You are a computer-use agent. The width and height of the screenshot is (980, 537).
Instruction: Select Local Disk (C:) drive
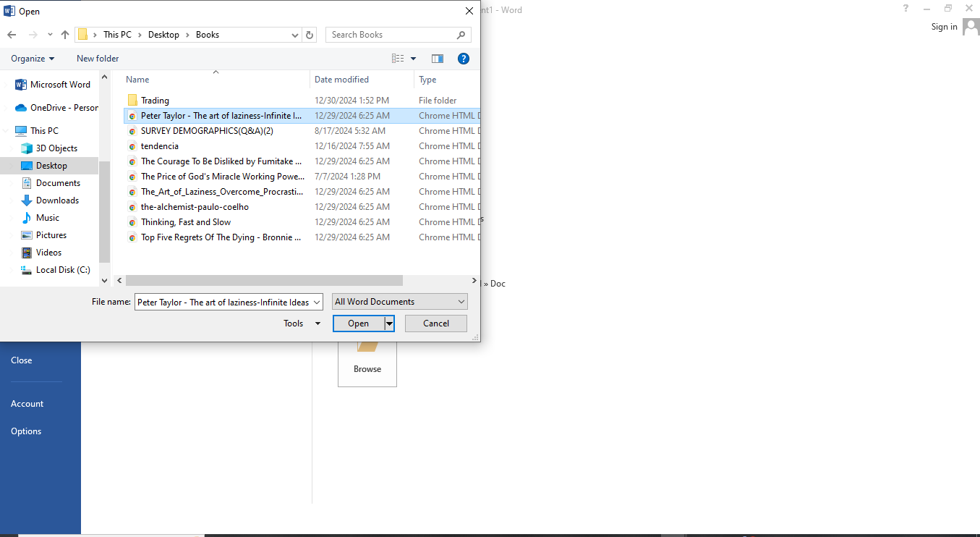coord(63,270)
